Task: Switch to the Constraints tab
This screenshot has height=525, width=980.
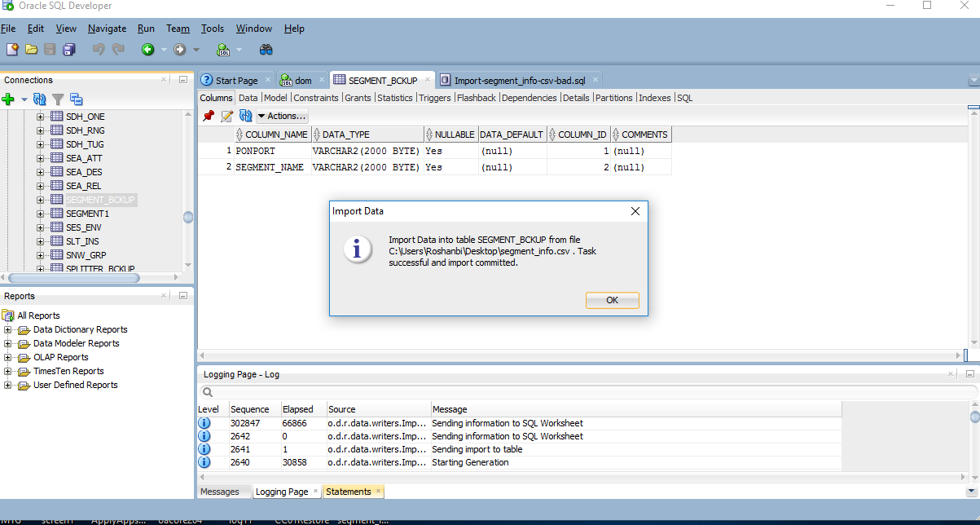Action: tap(316, 98)
